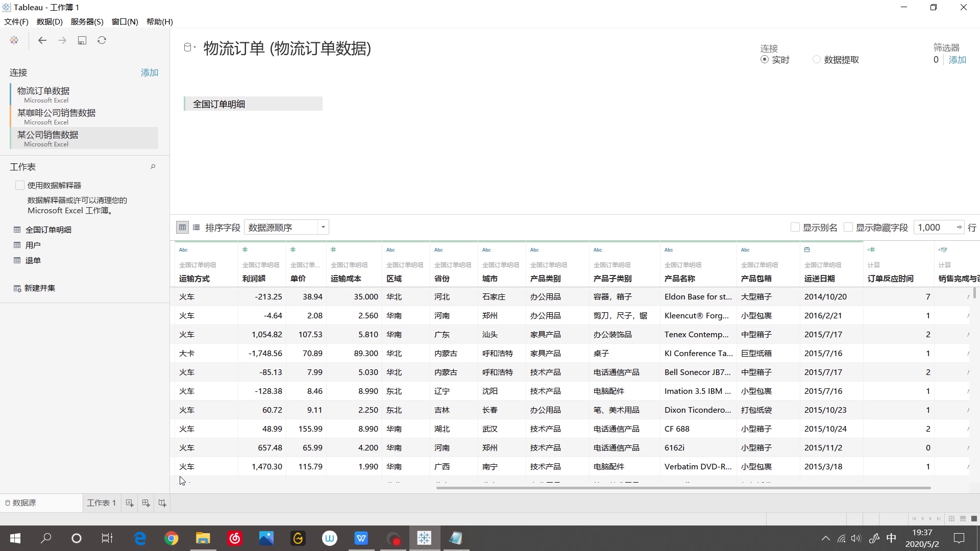Create a new dashboard with the dashboard icon

click(x=145, y=503)
